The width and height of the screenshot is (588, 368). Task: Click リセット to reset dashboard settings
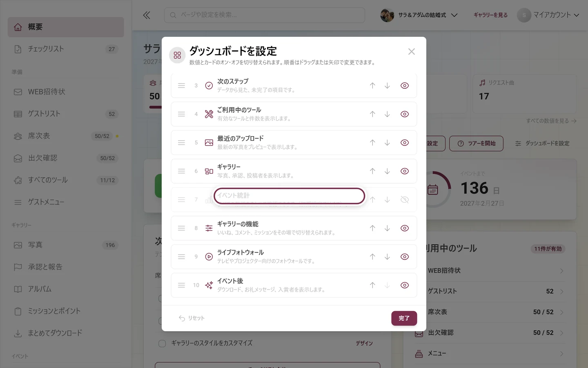192,318
